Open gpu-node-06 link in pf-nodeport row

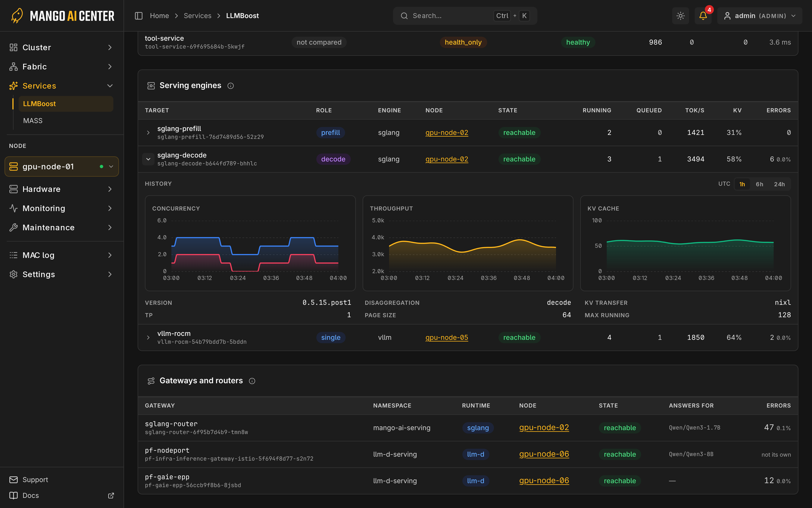[x=544, y=454]
